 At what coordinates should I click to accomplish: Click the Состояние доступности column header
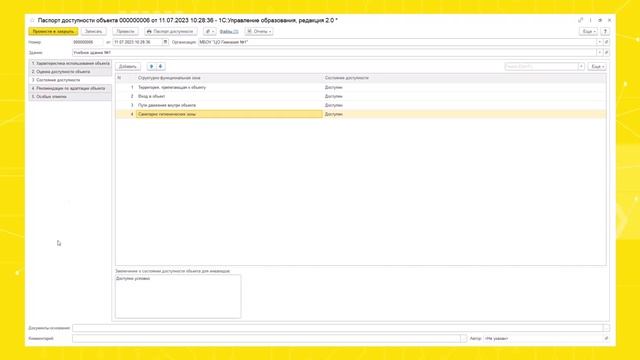464,78
